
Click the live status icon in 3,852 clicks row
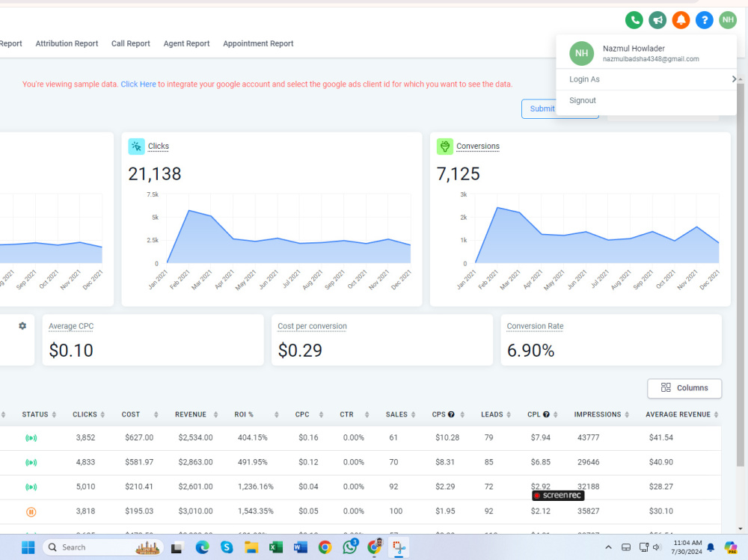point(31,438)
